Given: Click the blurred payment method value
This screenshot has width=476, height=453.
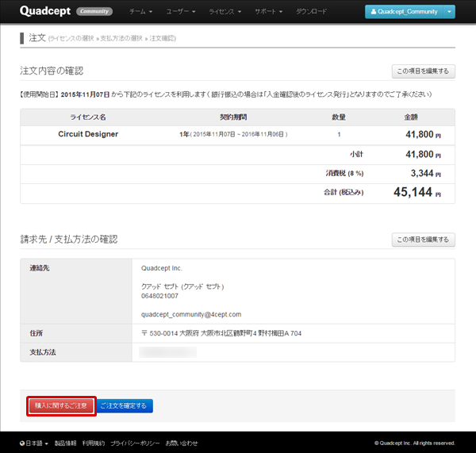Looking at the screenshot, I should click(x=167, y=352).
